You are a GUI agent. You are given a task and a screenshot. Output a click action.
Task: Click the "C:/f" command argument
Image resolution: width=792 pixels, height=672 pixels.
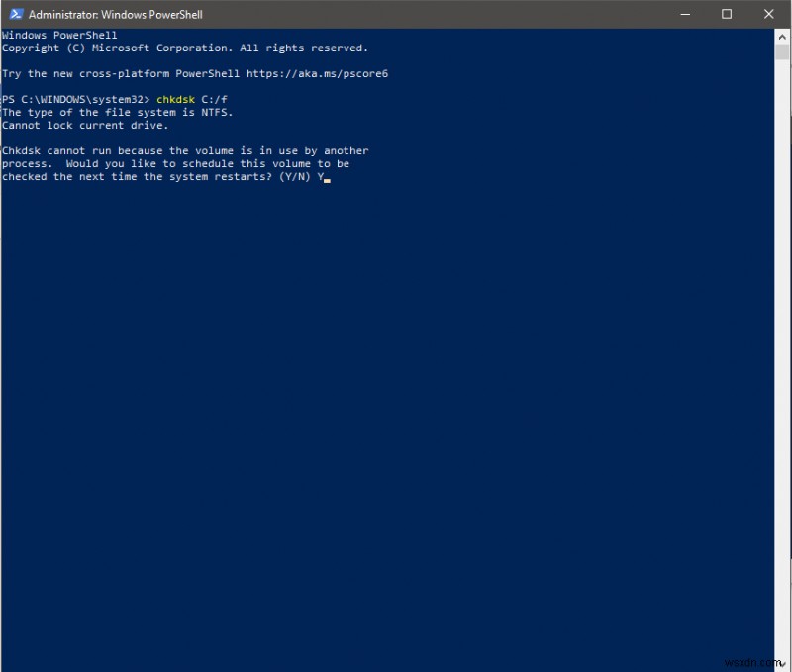(215, 100)
